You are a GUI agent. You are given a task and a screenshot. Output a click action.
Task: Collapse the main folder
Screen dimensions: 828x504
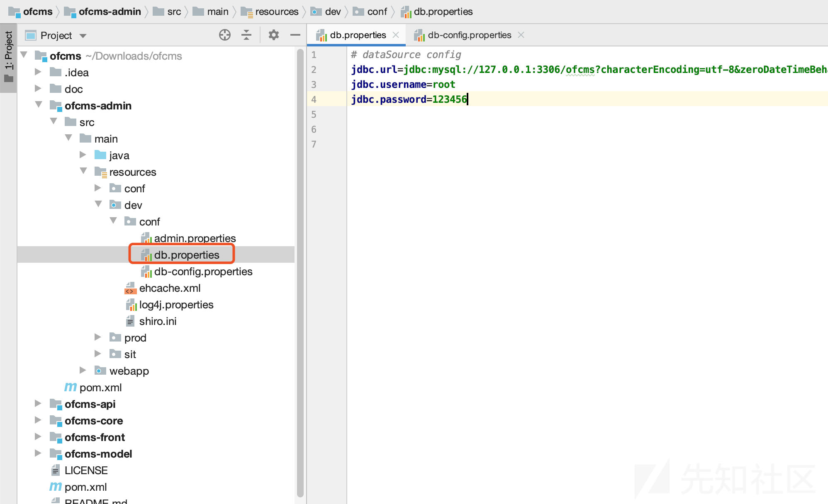69,138
